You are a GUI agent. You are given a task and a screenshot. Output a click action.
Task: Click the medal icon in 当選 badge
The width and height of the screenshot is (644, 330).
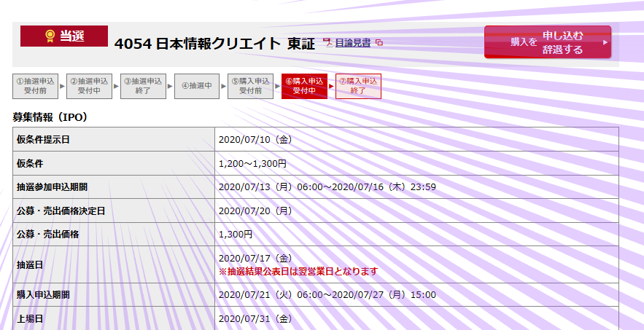pos(50,36)
